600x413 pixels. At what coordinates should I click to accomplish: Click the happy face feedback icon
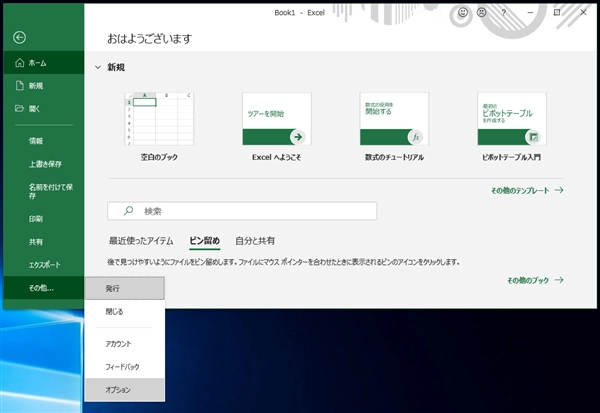pyautogui.click(x=463, y=13)
